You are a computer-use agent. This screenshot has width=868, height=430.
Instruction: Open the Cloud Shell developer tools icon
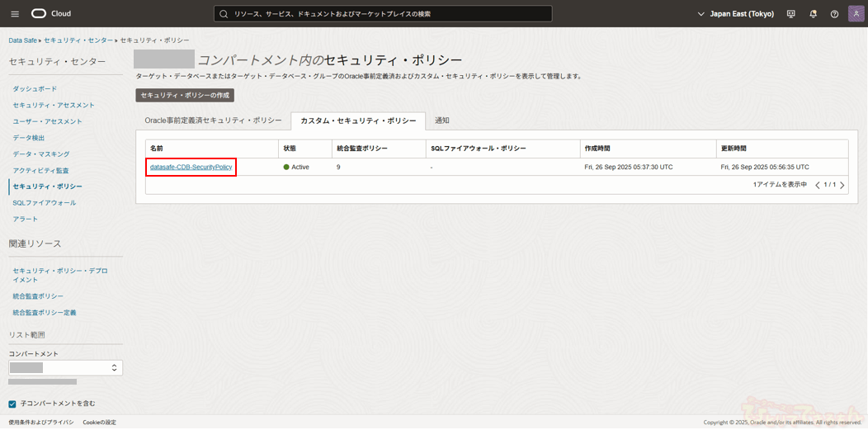(790, 14)
